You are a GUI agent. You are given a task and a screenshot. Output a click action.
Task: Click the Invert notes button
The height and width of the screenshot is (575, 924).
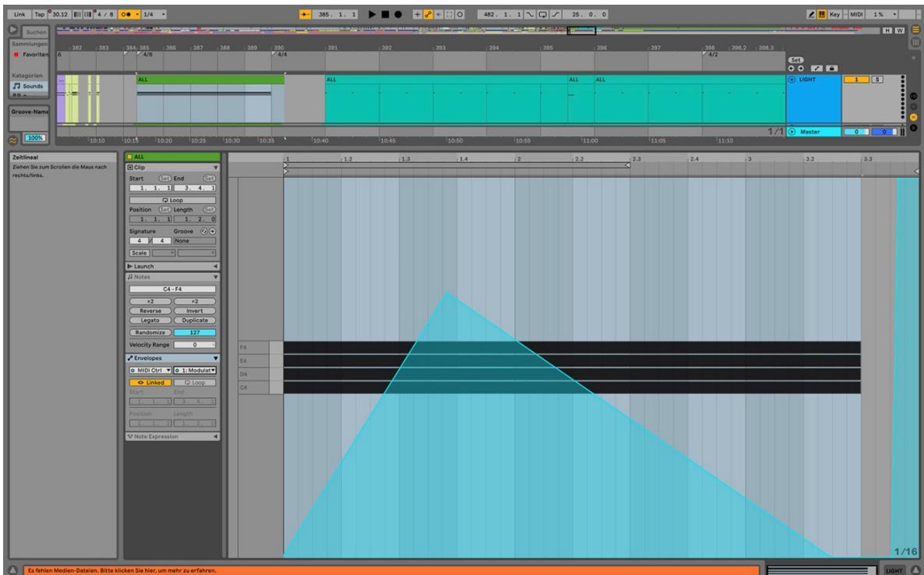[195, 311]
